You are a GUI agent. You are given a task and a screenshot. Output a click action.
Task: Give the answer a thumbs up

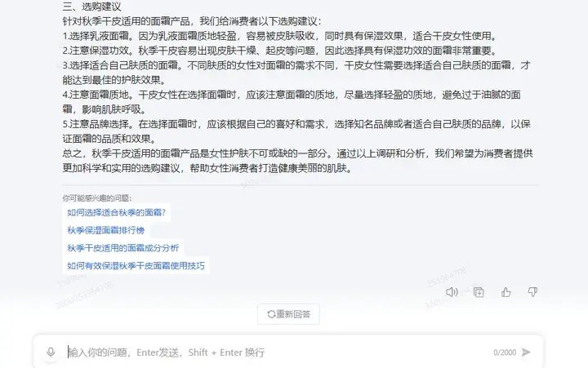coord(506,292)
